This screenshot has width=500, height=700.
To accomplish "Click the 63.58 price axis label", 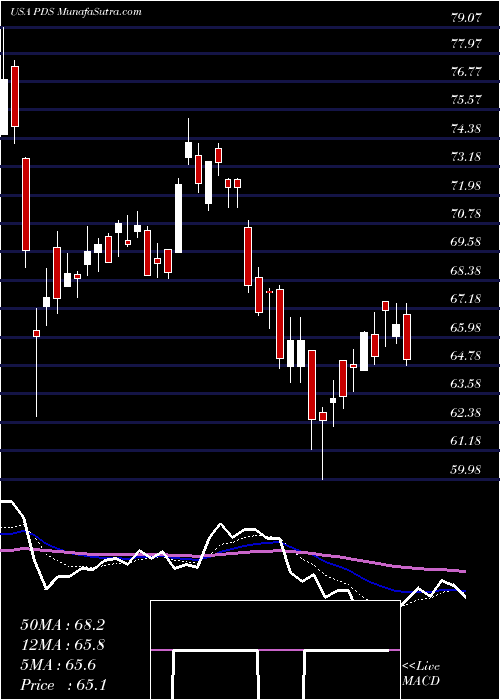I will tap(465, 384).
